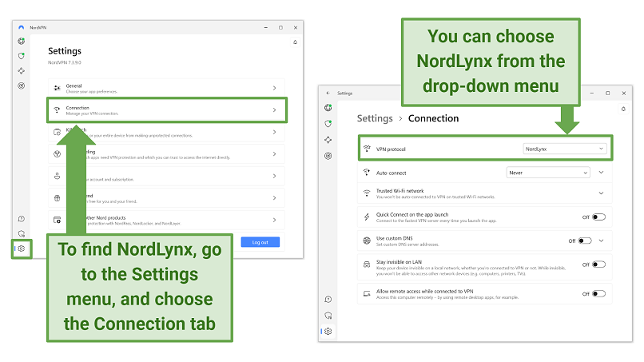Expand the Trusted Wi-Fi network section
This screenshot has width=644, height=362.
[x=602, y=193]
